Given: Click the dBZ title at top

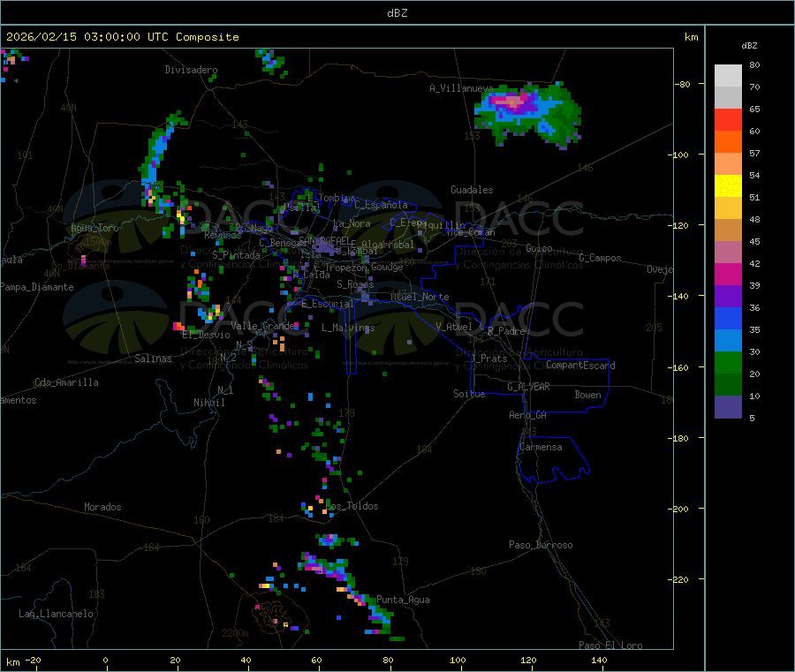Looking at the screenshot, I should coord(397,13).
